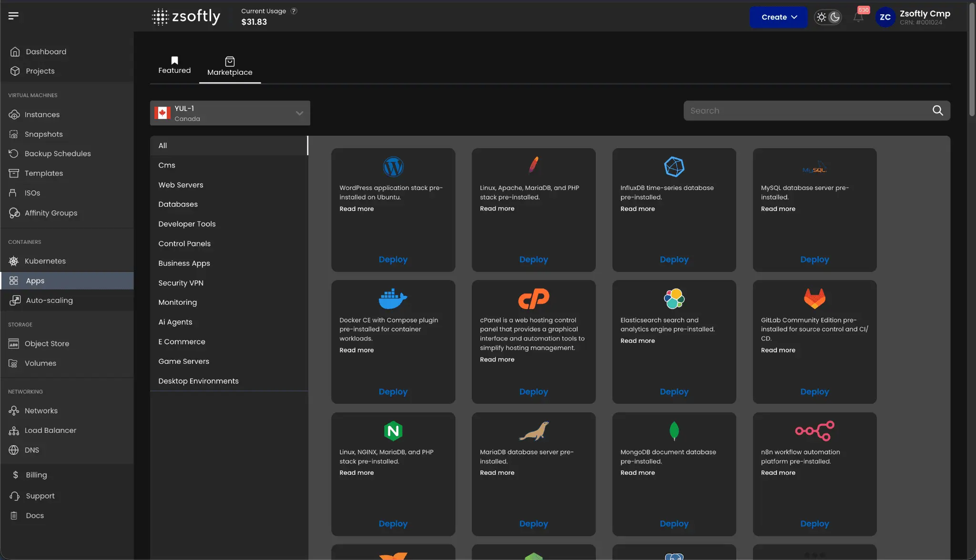Deploy the InfluxDB database app
This screenshot has height=560, width=976.
(x=674, y=260)
